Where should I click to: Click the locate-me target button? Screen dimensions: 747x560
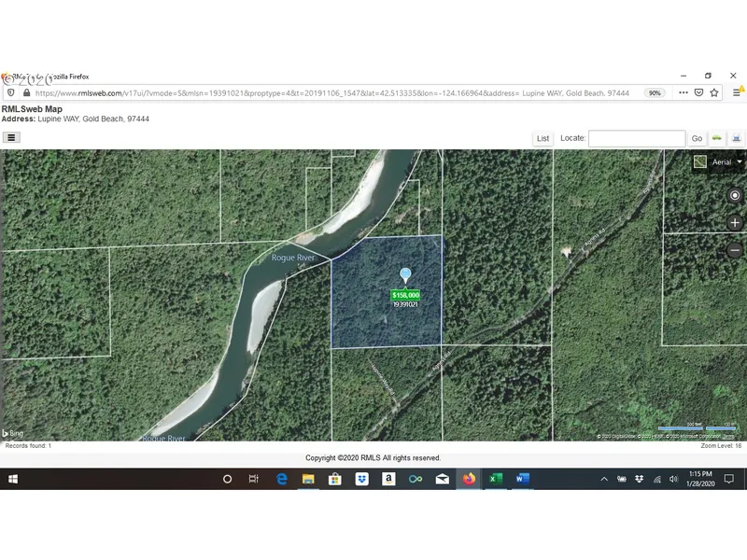[x=735, y=195]
